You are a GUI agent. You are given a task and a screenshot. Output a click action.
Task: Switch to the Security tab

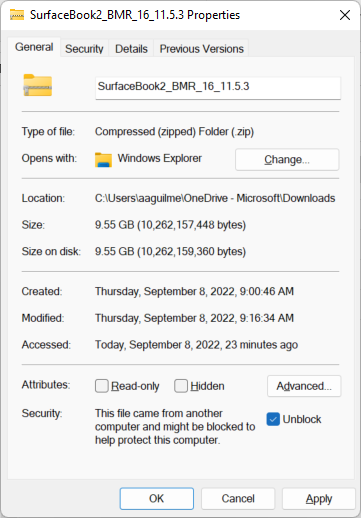(84, 49)
